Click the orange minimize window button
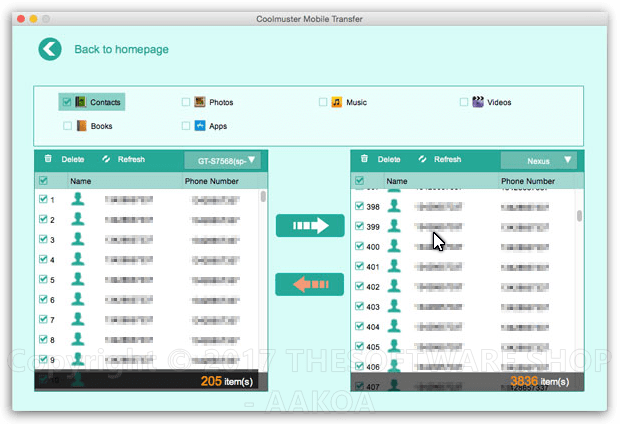620x424 pixels. (x=34, y=19)
